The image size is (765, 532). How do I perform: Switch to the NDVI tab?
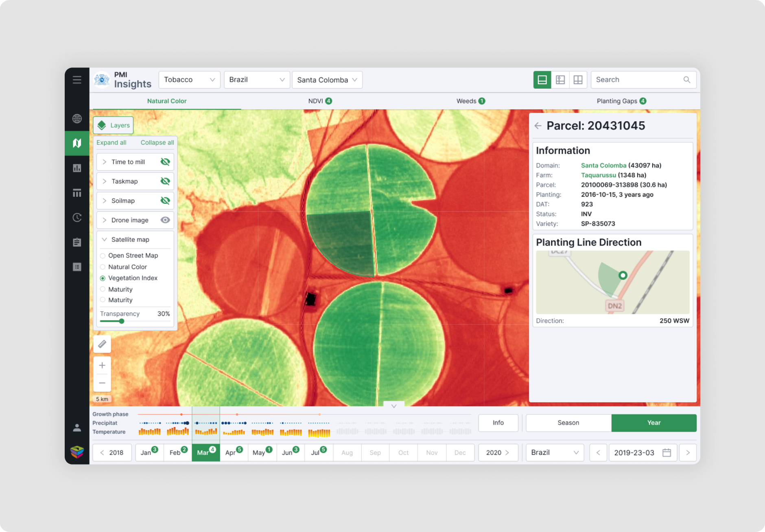320,101
